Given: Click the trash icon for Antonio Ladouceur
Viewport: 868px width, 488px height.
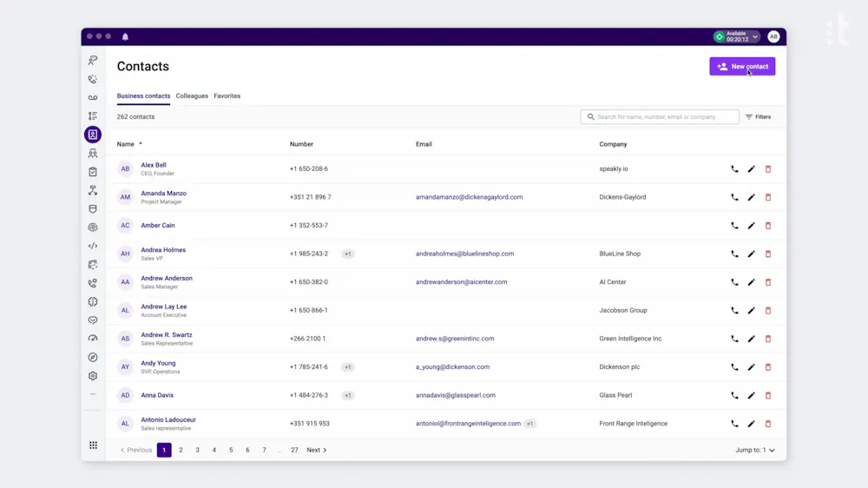Looking at the screenshot, I should click(768, 424).
